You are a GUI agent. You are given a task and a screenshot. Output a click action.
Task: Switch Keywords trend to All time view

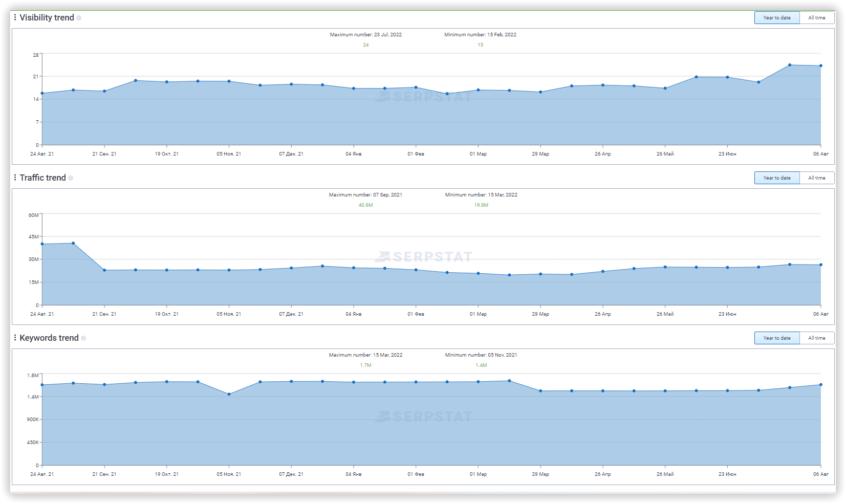(x=817, y=338)
